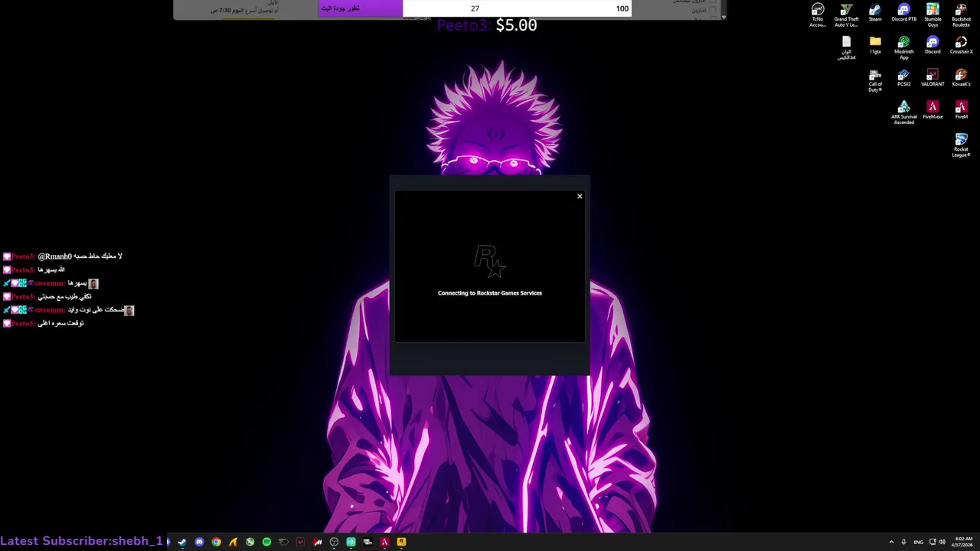Open the volume speaker tray icon

click(x=942, y=542)
